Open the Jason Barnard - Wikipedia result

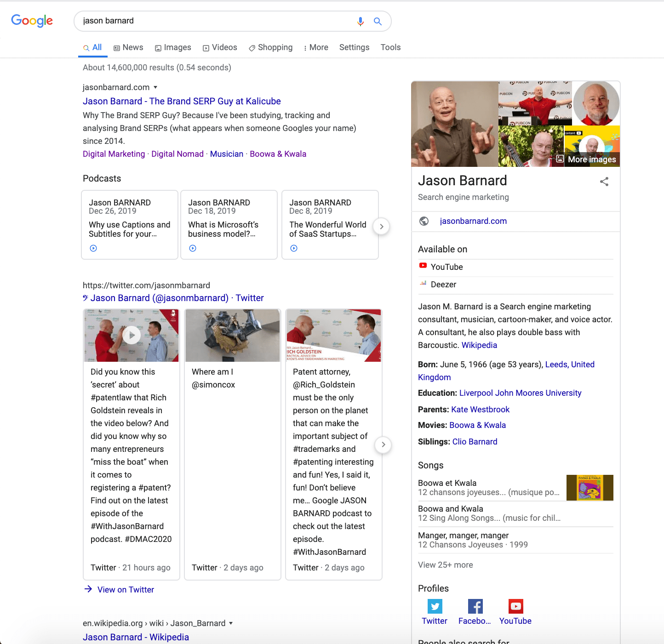[x=136, y=637]
